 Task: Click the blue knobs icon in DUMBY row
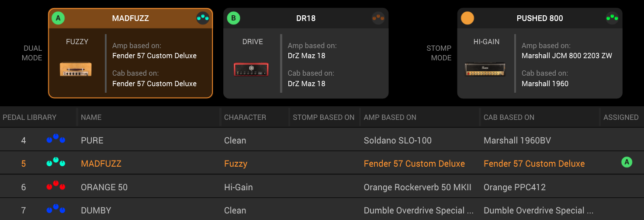tap(55, 210)
